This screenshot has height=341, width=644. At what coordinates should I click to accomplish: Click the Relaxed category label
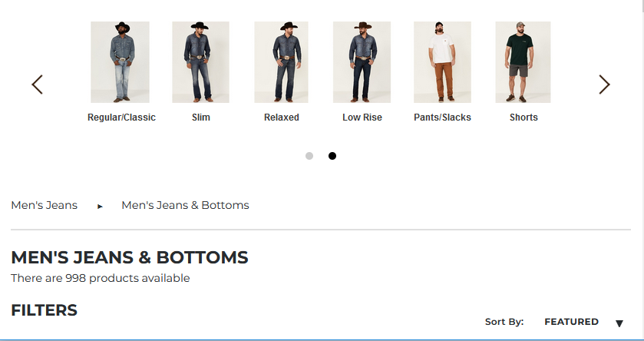pos(282,118)
